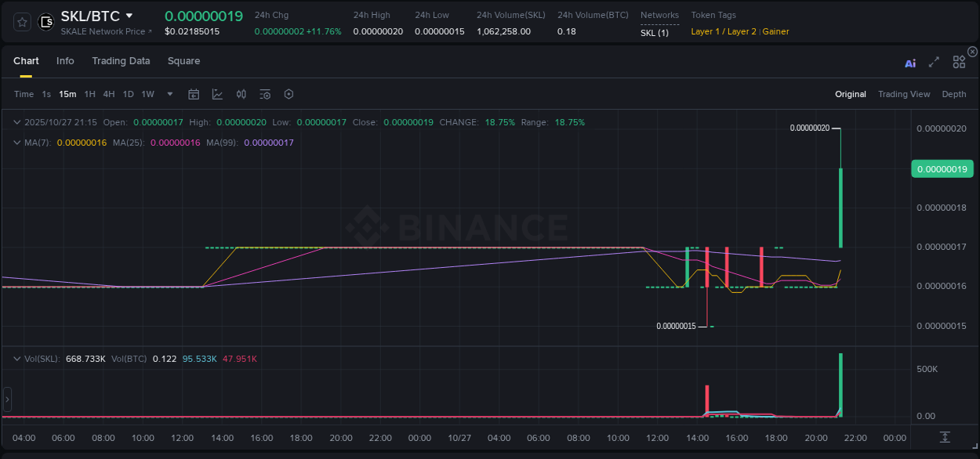Open the Square tab
This screenshot has height=459, width=980.
[183, 61]
